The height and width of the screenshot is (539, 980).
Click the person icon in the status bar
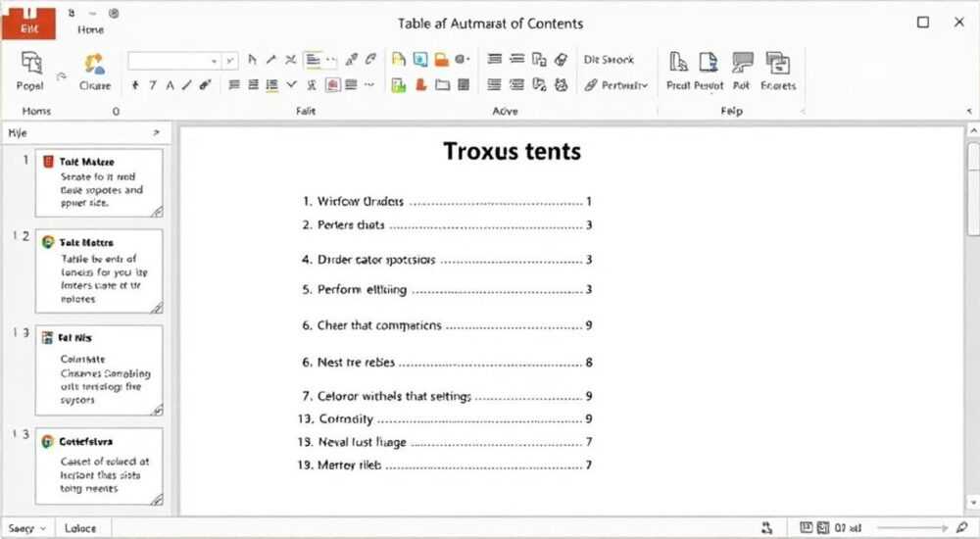[767, 528]
